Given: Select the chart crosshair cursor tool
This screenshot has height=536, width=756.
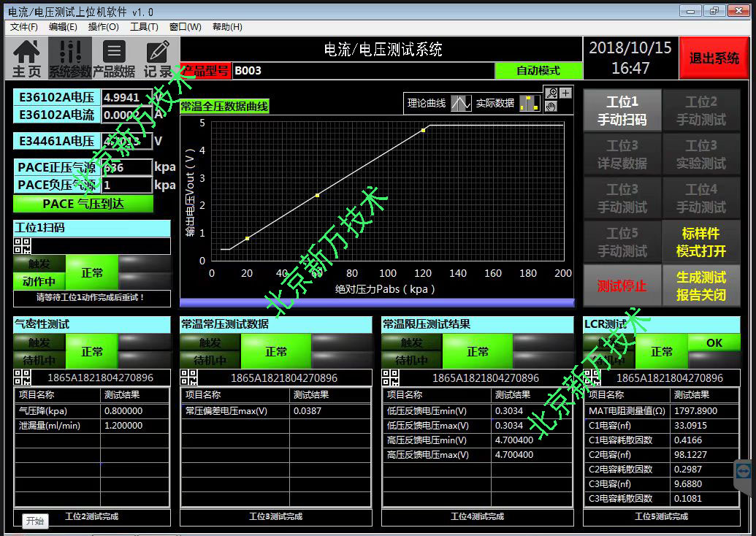Looking at the screenshot, I should 566,93.
